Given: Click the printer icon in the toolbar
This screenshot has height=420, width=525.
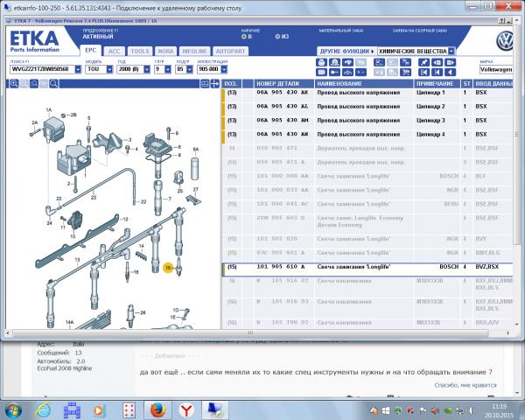Looking at the screenshot, I should 321,62.
